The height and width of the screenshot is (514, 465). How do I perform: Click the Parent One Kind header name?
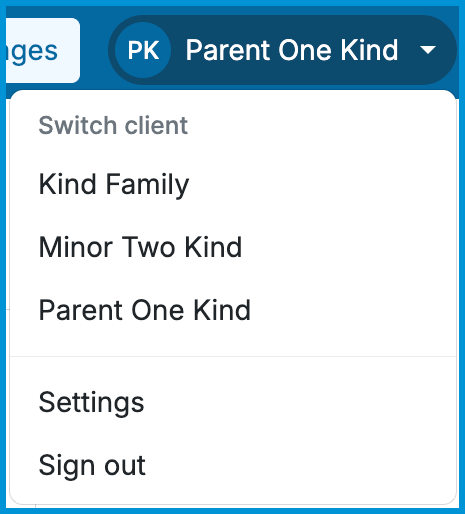coord(292,50)
